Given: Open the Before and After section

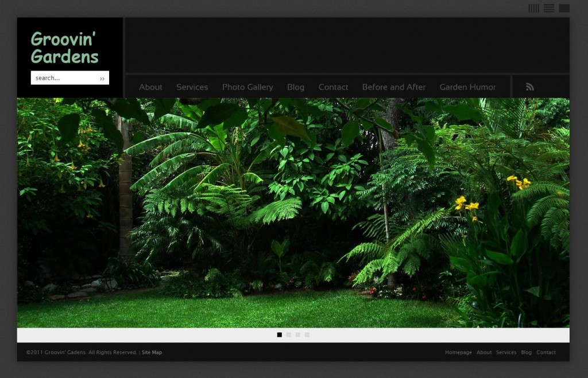Looking at the screenshot, I should click(393, 87).
